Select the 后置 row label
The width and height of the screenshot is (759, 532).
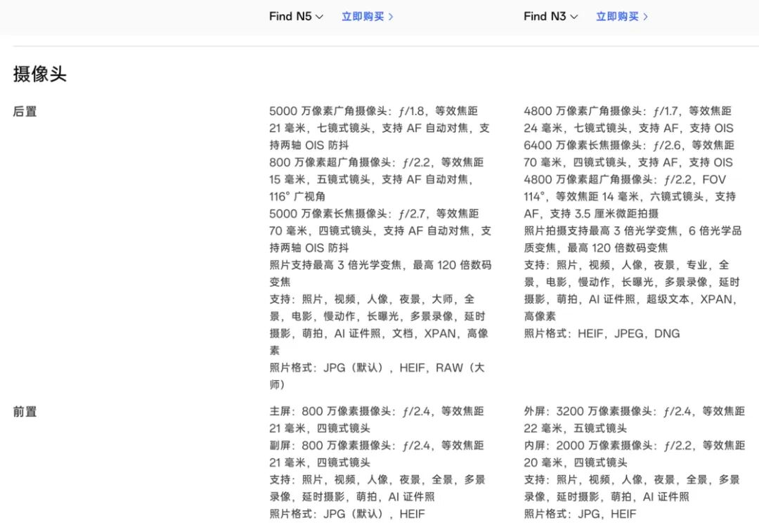coord(25,111)
